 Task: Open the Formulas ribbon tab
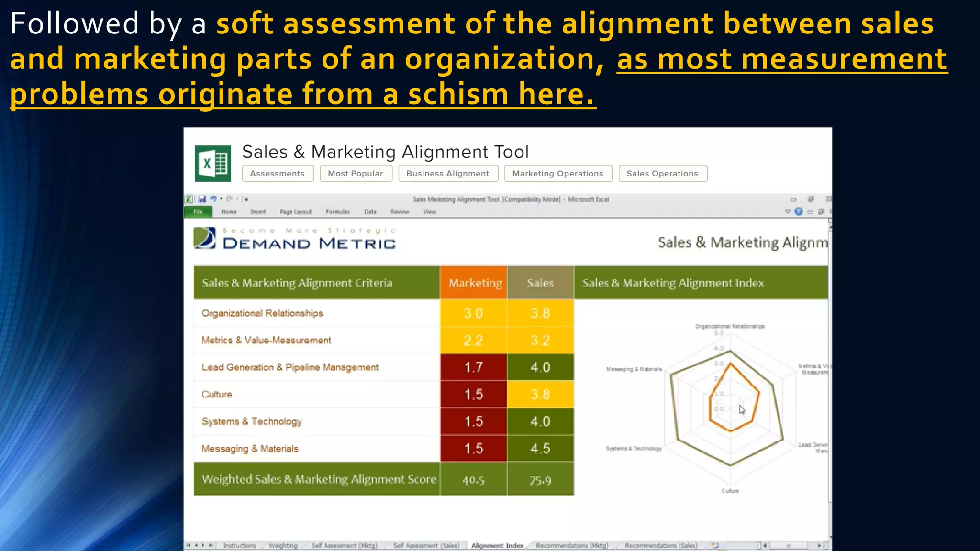point(337,212)
